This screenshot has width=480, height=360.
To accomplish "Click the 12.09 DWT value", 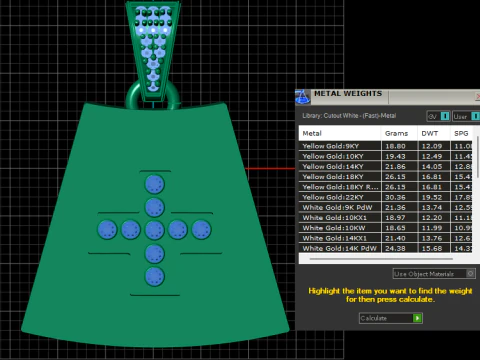I will point(432,146).
